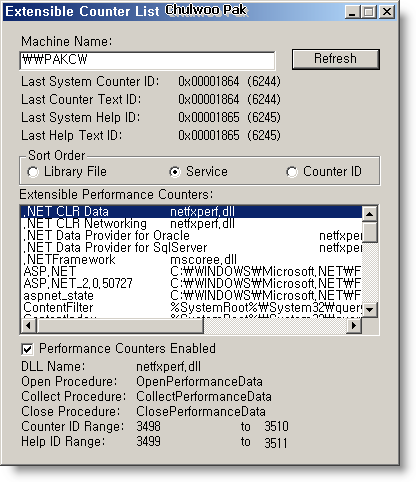The height and width of the screenshot is (482, 416).
Task: Close the Extensible Counter List window
Action: pyautogui.click(x=387, y=12)
